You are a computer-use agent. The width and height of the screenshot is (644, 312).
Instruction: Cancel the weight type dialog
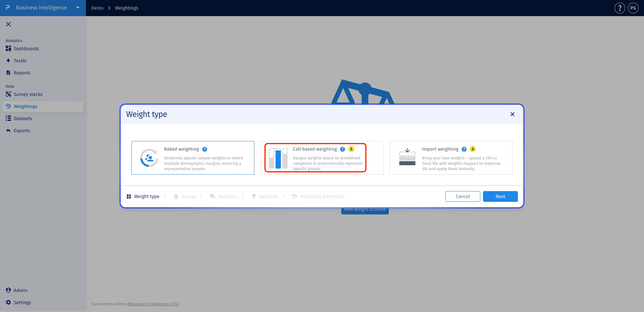tap(463, 196)
